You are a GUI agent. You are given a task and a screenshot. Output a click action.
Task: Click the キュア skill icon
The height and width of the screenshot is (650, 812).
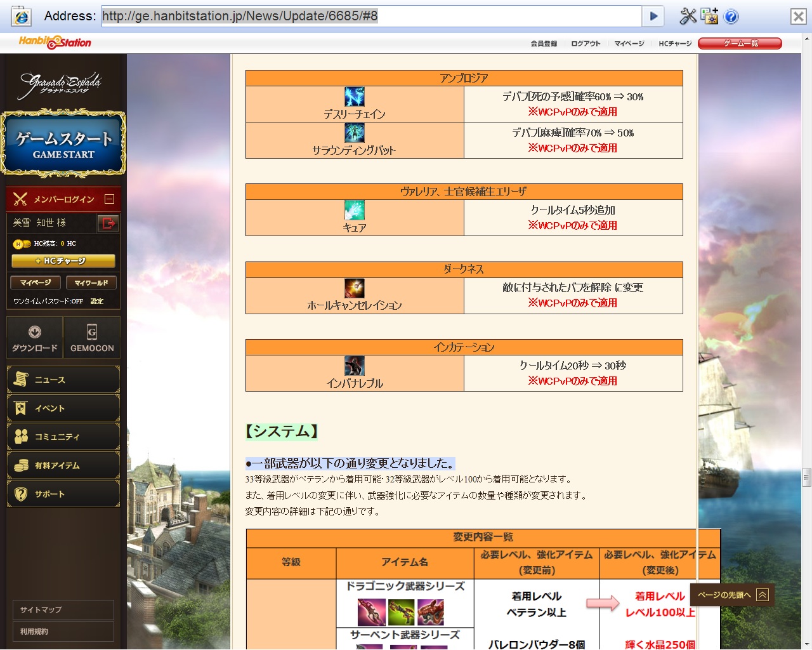tap(354, 210)
